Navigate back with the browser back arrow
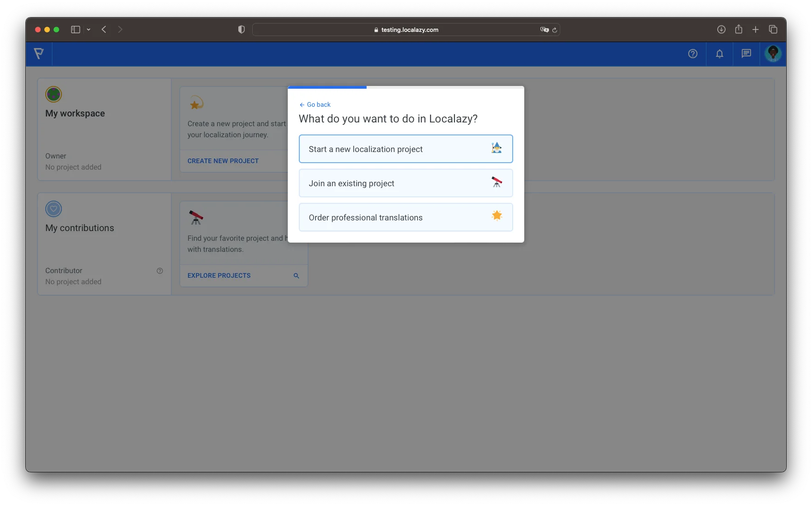 104,30
